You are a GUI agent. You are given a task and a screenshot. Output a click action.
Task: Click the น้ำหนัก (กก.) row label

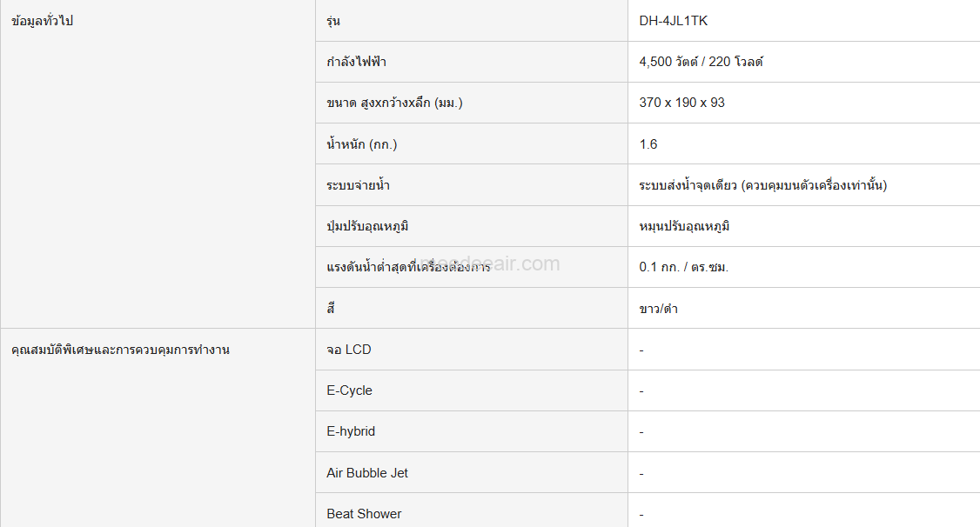click(x=361, y=144)
